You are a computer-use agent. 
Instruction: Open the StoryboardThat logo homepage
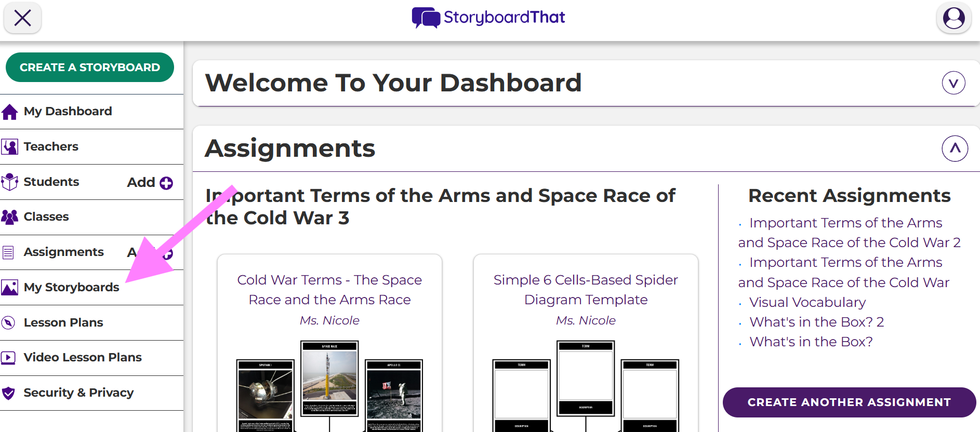pos(488,17)
